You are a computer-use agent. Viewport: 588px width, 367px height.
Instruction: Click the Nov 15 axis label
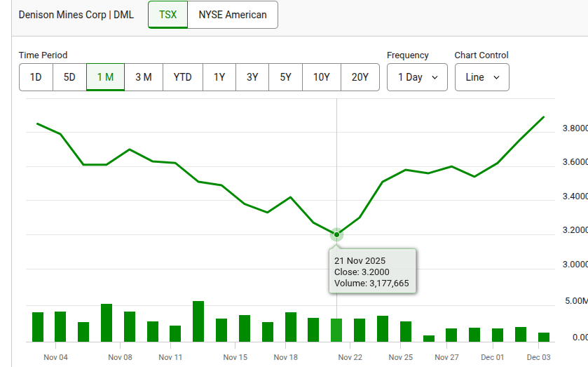coord(235,357)
